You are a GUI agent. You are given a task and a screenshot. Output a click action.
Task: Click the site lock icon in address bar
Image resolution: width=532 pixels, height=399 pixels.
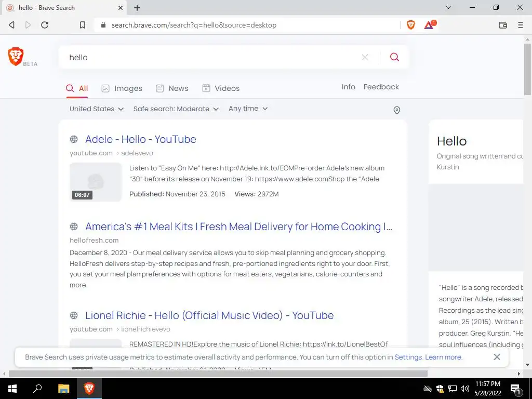pyautogui.click(x=103, y=25)
